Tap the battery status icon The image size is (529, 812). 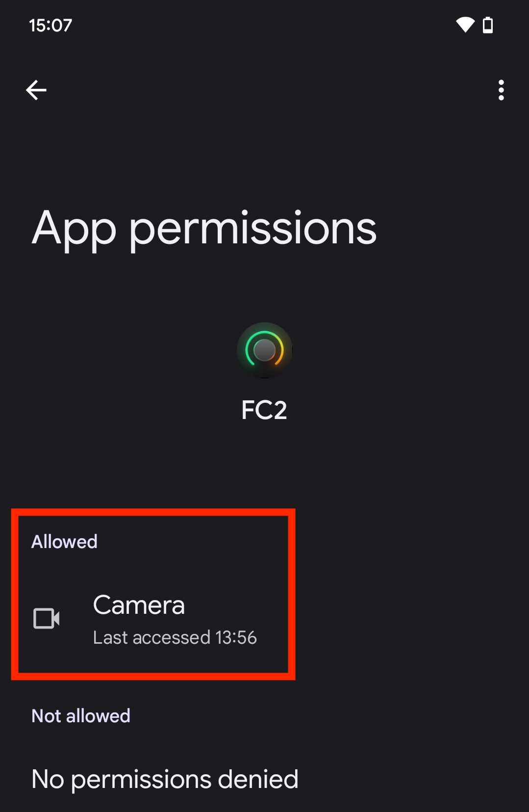[488, 25]
